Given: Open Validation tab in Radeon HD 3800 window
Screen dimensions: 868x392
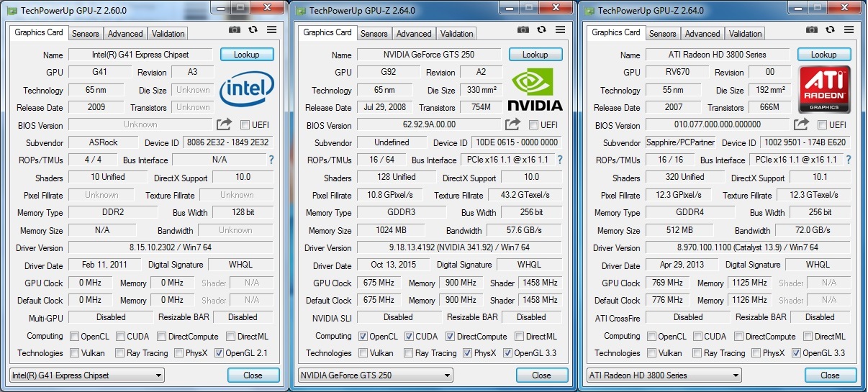Looking at the screenshot, I should coord(746,34).
